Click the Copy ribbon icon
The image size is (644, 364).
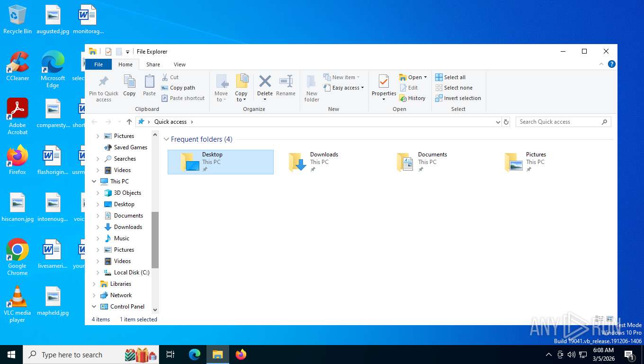tap(129, 85)
